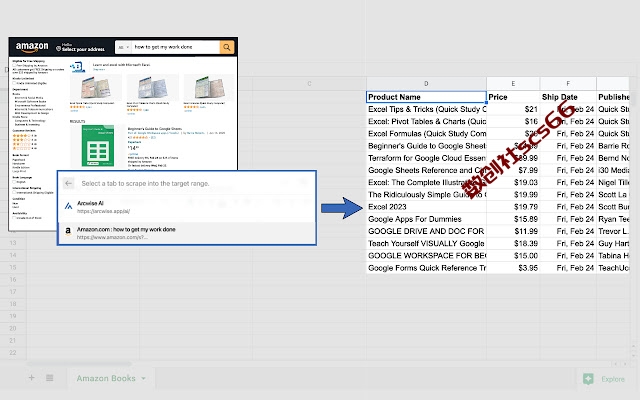Open the 'All' department dropdown in Amazon search
Viewport: 640px width, 400px height.
(x=123, y=47)
